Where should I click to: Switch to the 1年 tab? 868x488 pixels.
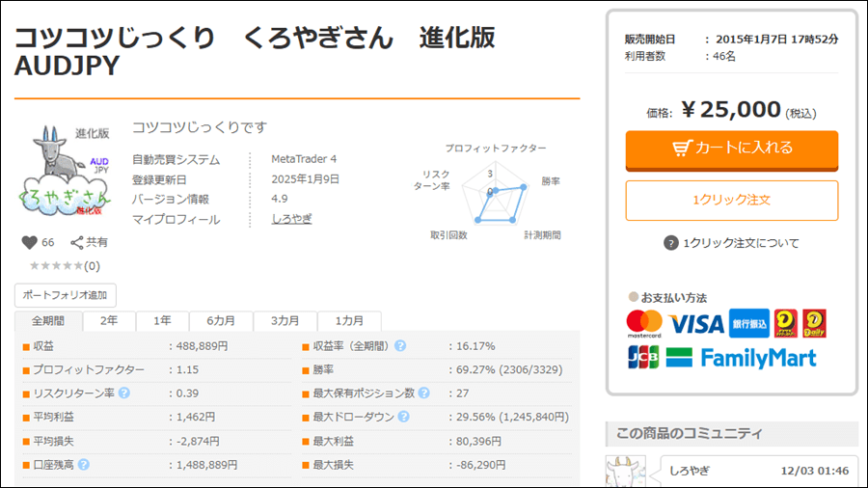coord(162,321)
